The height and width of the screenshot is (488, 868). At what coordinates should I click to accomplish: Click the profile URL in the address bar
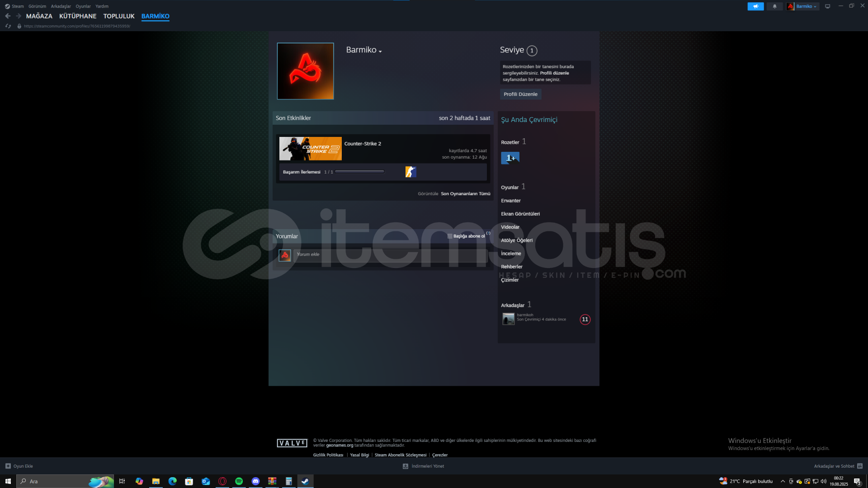click(x=77, y=26)
